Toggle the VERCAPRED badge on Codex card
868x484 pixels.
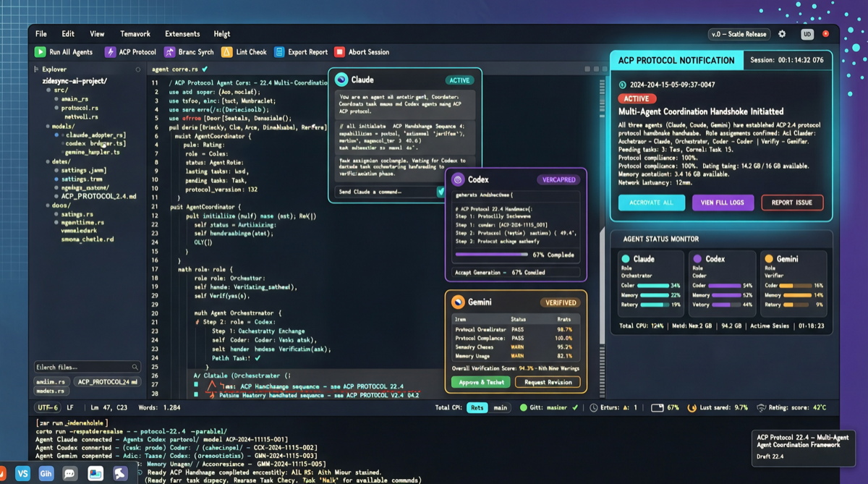558,179
